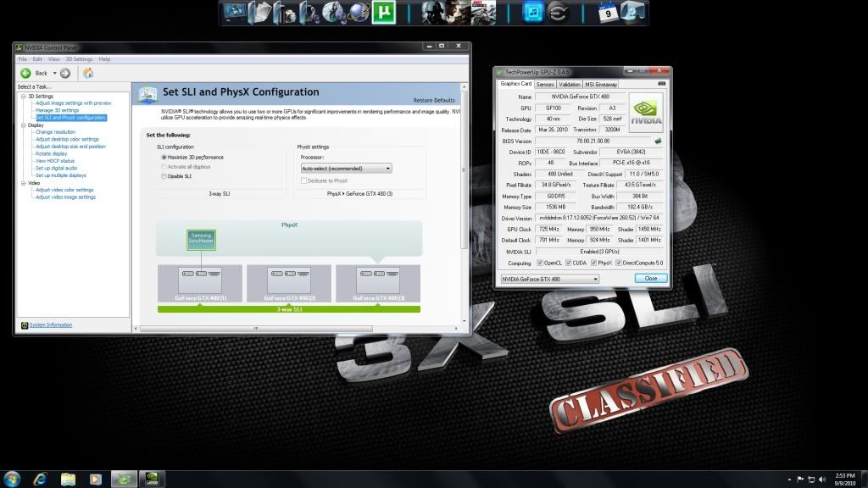Open the disc and treble clef dock icon
868x488 pixels.
tap(334, 14)
